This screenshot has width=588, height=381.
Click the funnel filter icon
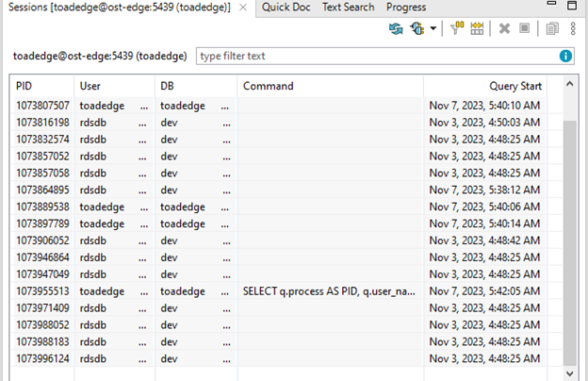pos(457,28)
